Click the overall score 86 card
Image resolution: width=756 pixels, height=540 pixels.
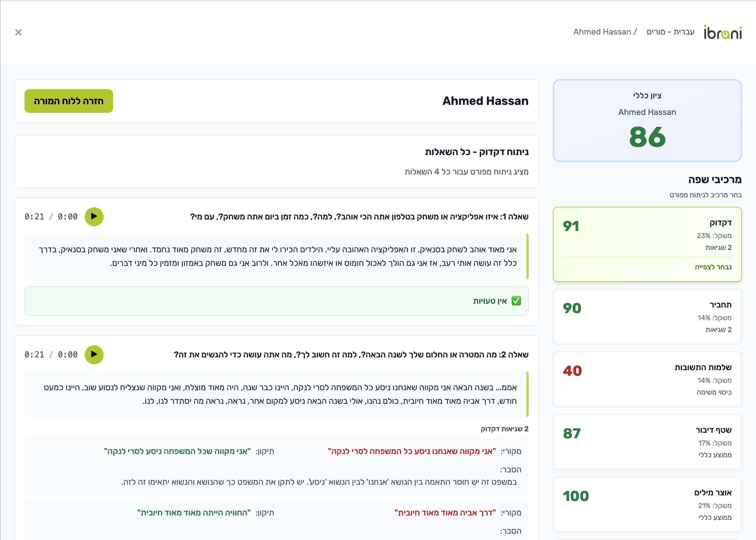tap(647, 120)
